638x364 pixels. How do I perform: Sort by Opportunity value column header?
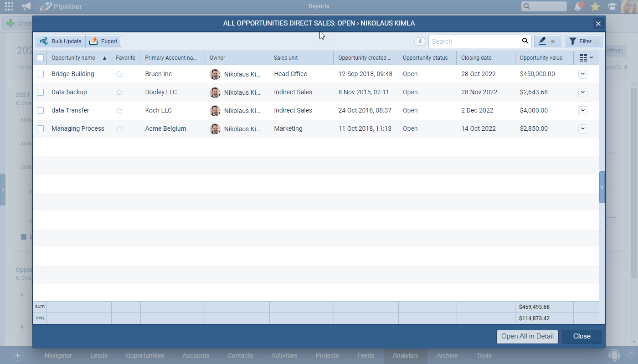coord(541,58)
